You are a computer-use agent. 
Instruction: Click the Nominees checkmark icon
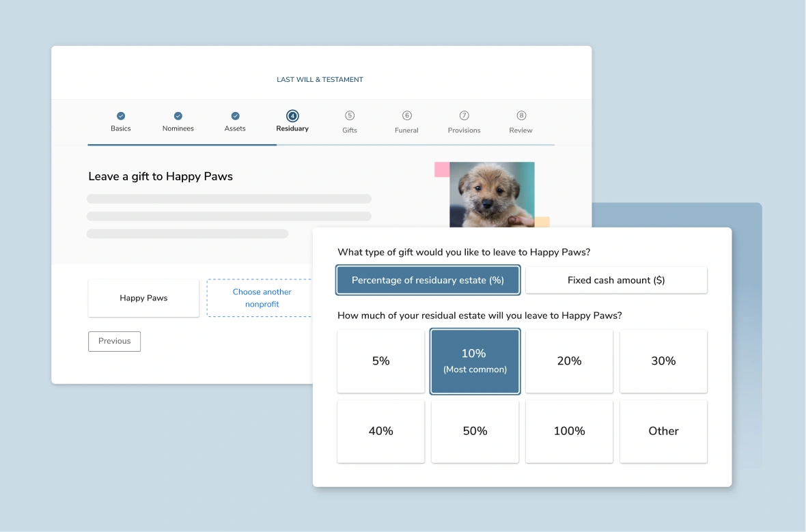[x=178, y=116]
